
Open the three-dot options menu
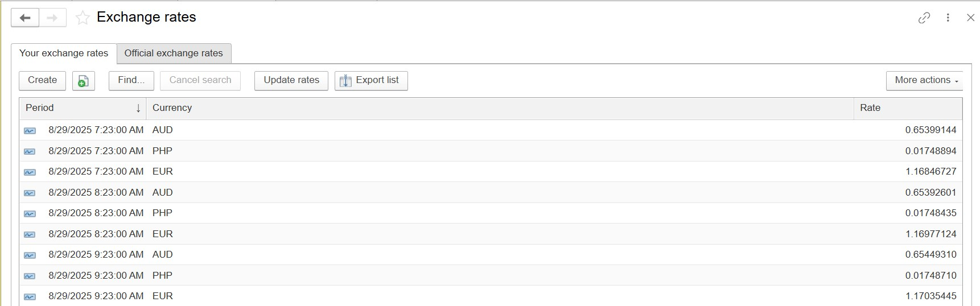pyautogui.click(x=948, y=18)
